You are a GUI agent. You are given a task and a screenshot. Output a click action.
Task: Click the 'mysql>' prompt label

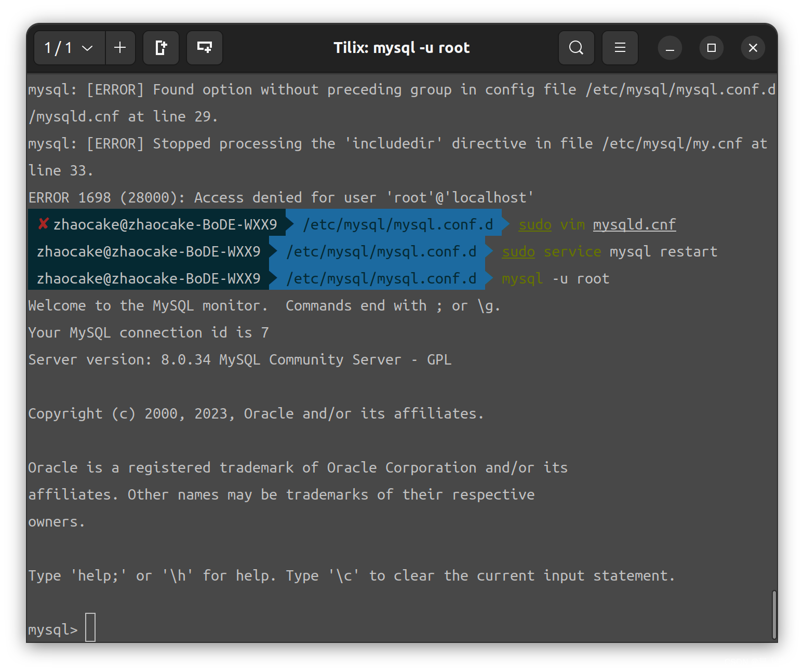[x=53, y=630]
